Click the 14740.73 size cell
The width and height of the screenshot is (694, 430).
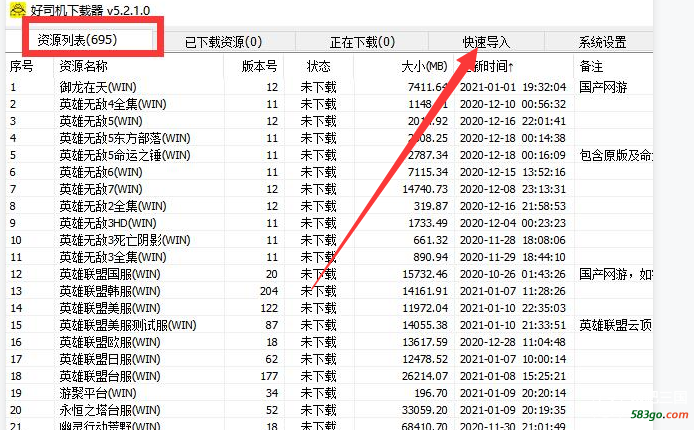pos(425,189)
